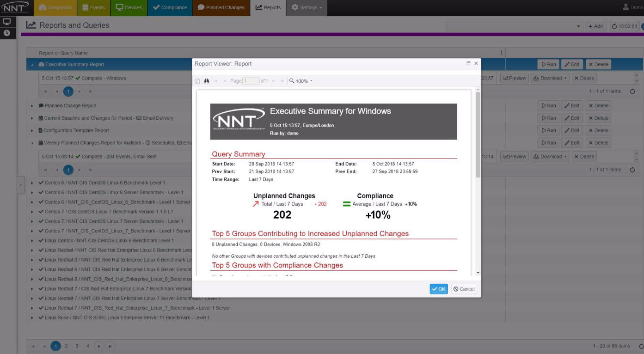Click previous-page arrow in Weekly Planned Changes sub-pager
Image resolution: width=644 pixels, height=354 pixels.
(57, 170)
